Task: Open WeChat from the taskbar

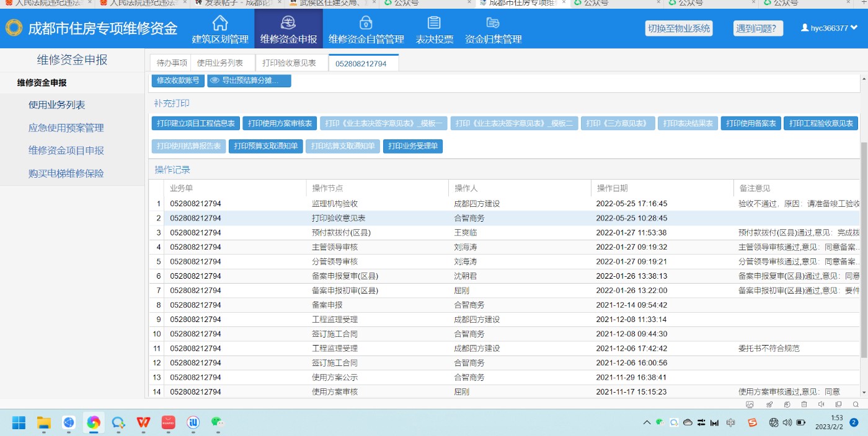Action: tap(216, 422)
